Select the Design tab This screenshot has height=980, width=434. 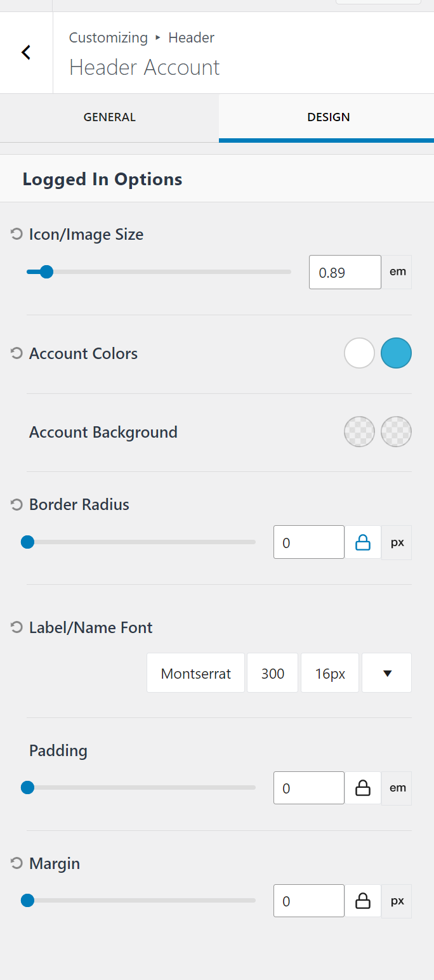pos(328,117)
